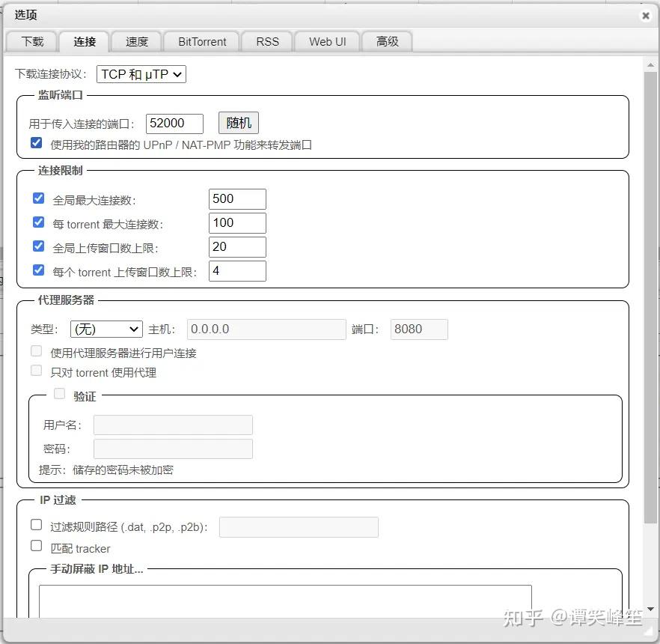The width and height of the screenshot is (660, 644).
Task: Switch to the 下载 tab
Action: coord(32,42)
